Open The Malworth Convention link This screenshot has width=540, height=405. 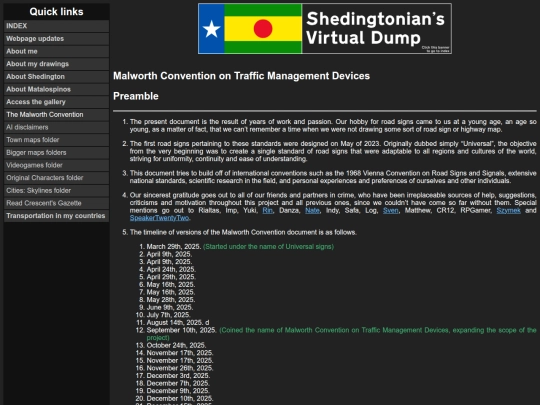coord(56,115)
